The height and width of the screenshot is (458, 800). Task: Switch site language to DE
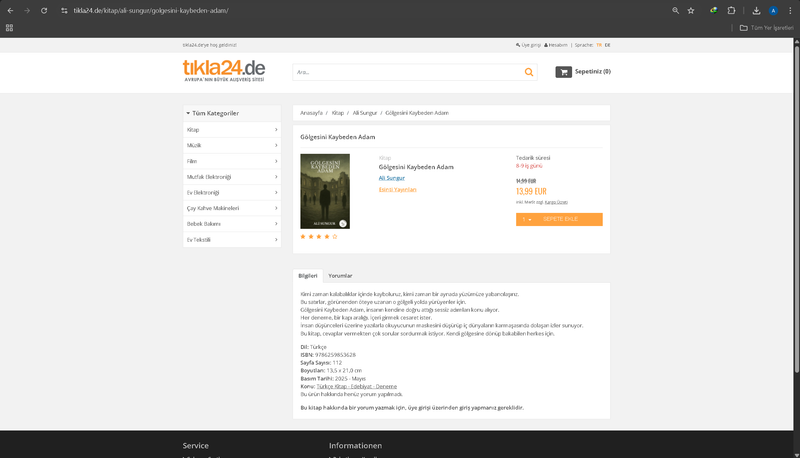(607, 45)
